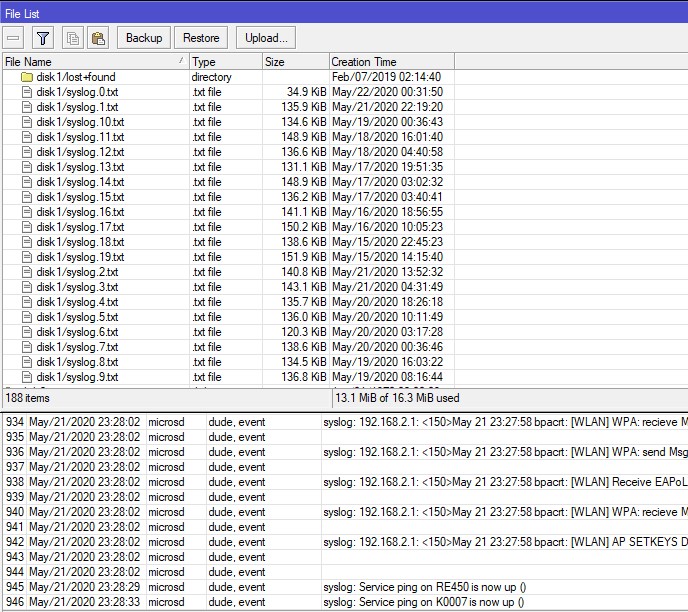Viewport: 688px width, 612px height.
Task: Select file icon of disk1/syslog.11.txt
Action: (x=27, y=137)
